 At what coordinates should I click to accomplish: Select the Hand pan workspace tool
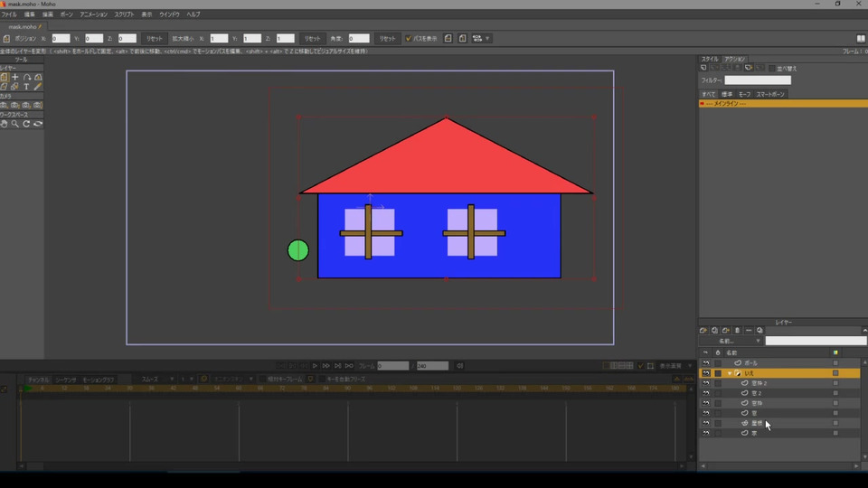pyautogui.click(x=5, y=124)
